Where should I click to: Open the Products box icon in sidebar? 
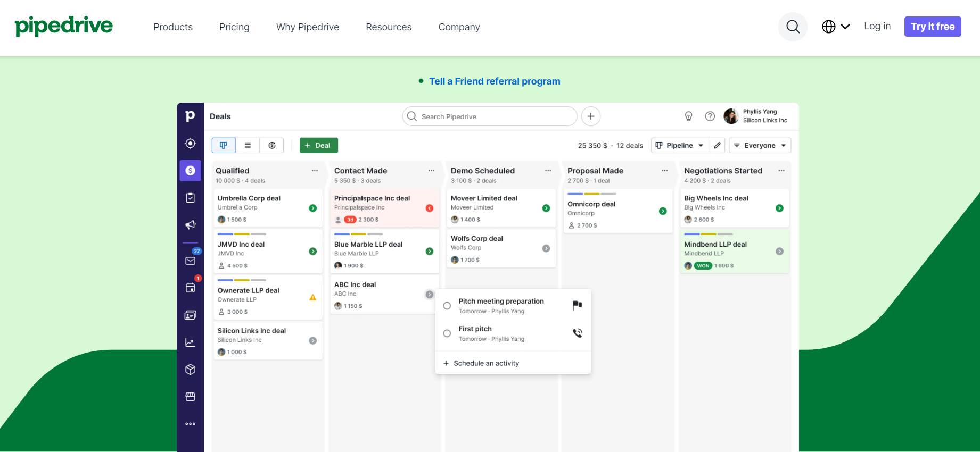tap(190, 370)
